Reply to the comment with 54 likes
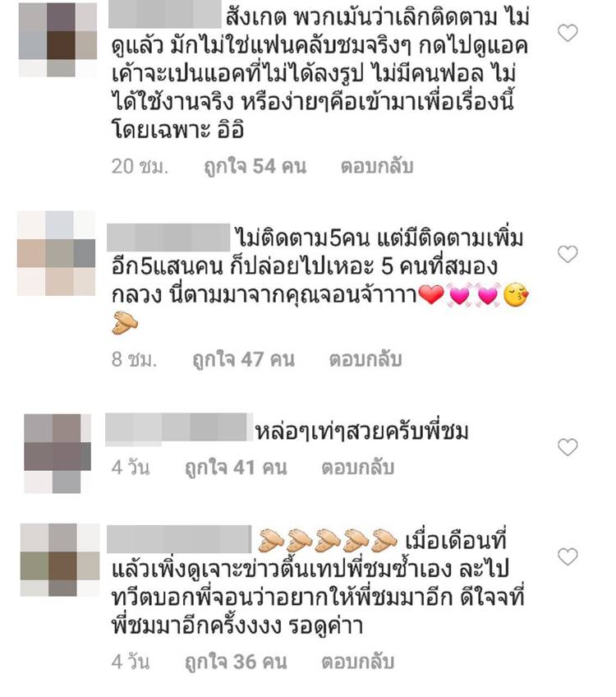The height and width of the screenshot is (697, 616). point(377,166)
